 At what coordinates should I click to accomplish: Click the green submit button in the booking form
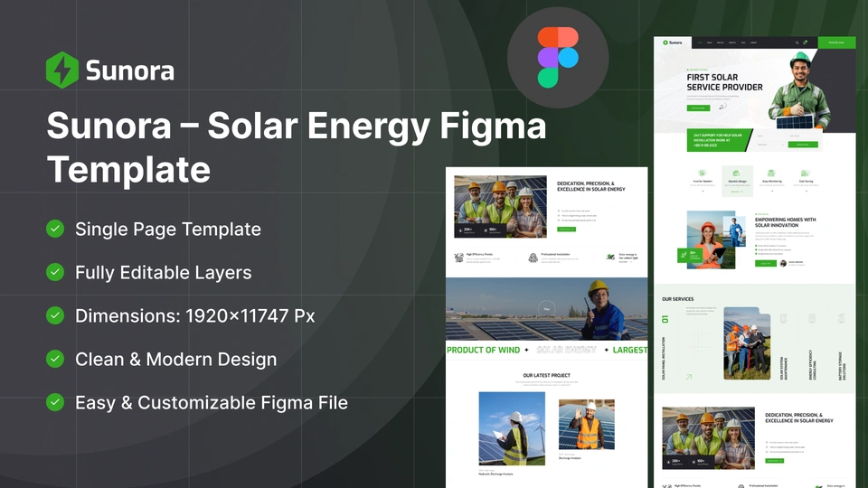click(x=803, y=145)
